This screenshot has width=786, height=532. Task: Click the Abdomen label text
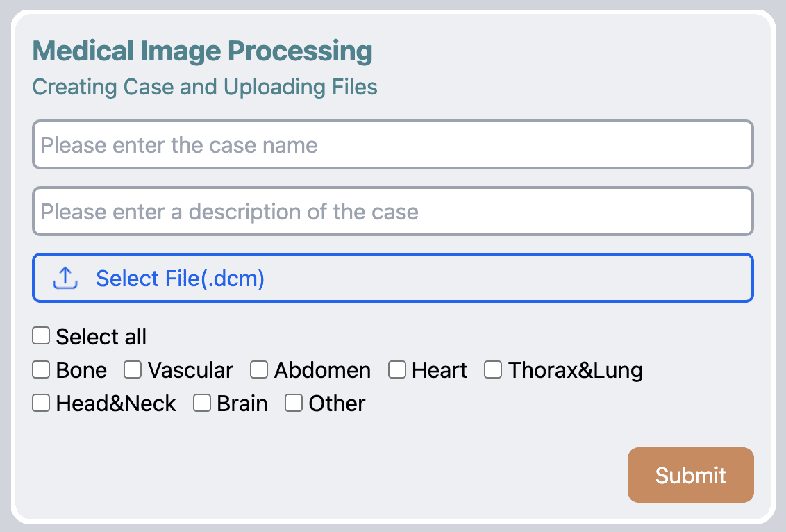tap(322, 371)
